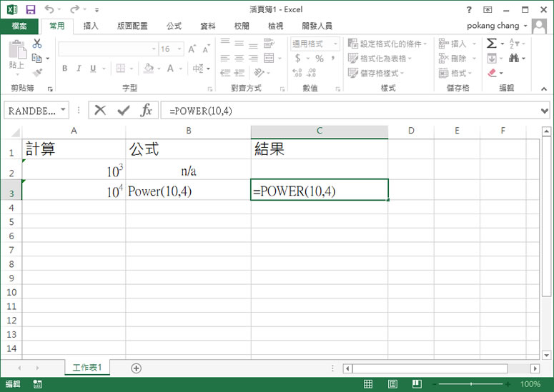The image size is (554, 392).
Task: Toggle Align Right in alignment group
Action: (x=253, y=59)
